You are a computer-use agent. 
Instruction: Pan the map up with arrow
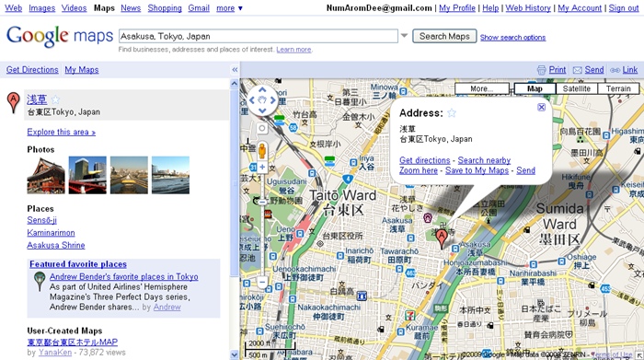[262, 89]
